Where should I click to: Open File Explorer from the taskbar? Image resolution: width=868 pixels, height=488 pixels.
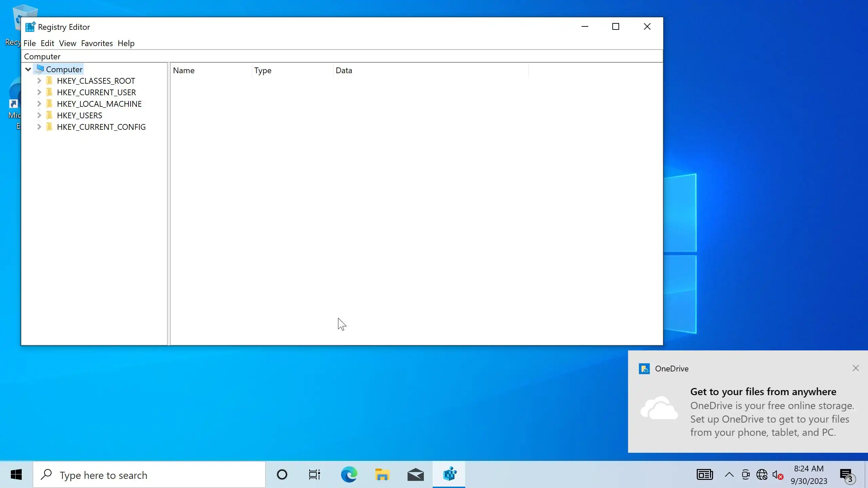coord(382,474)
